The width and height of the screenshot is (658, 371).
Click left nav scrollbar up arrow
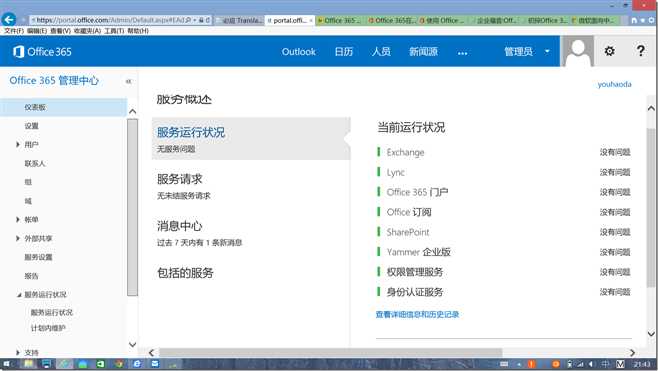132,112
